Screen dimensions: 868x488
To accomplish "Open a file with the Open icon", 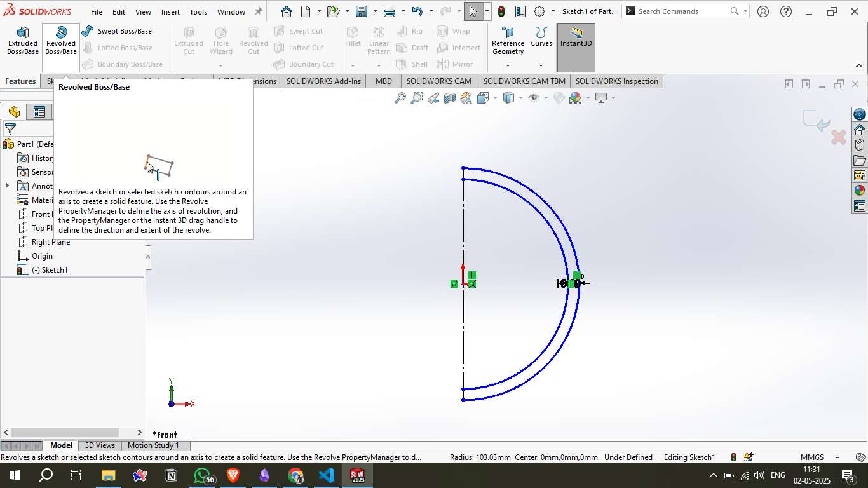I will click(332, 11).
